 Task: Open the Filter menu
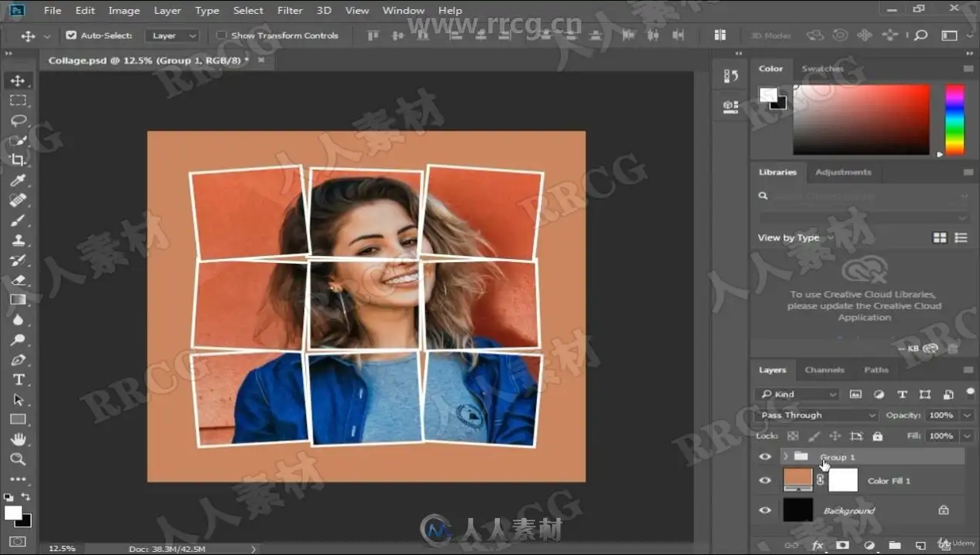coord(290,11)
